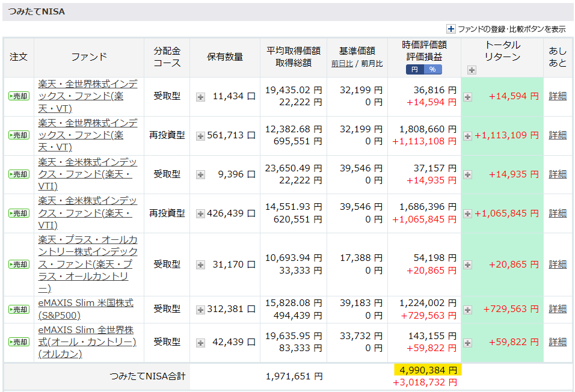Sort base price by 前日比 link
Image resolution: width=575 pixels, height=392 pixels.
[342, 63]
